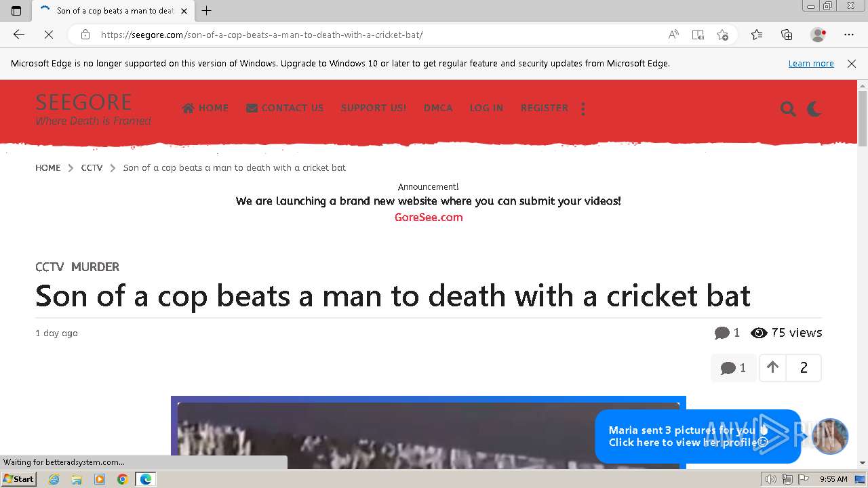This screenshot has width=868, height=488.
Task: Open Chrome from taskbar
Action: point(123,479)
